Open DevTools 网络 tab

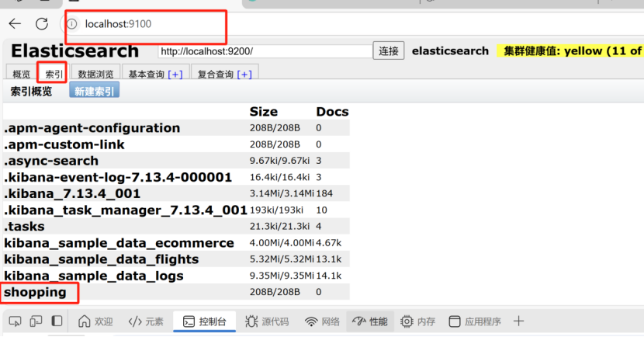323,321
